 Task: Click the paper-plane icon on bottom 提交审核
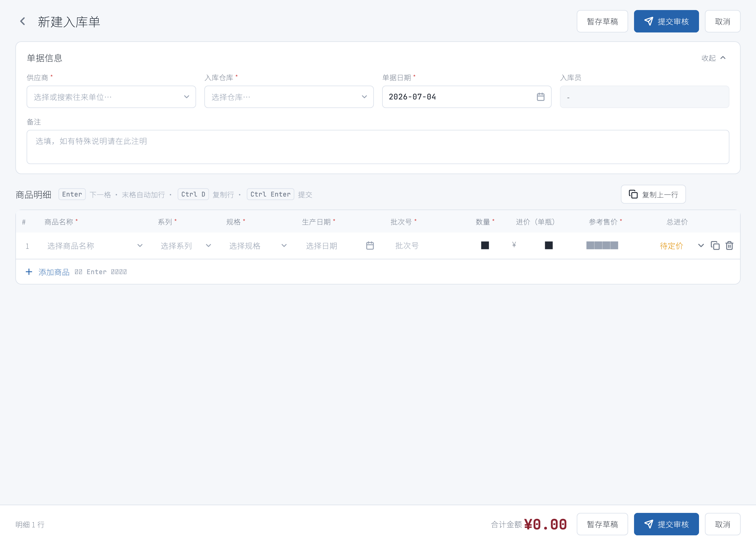tap(649, 524)
